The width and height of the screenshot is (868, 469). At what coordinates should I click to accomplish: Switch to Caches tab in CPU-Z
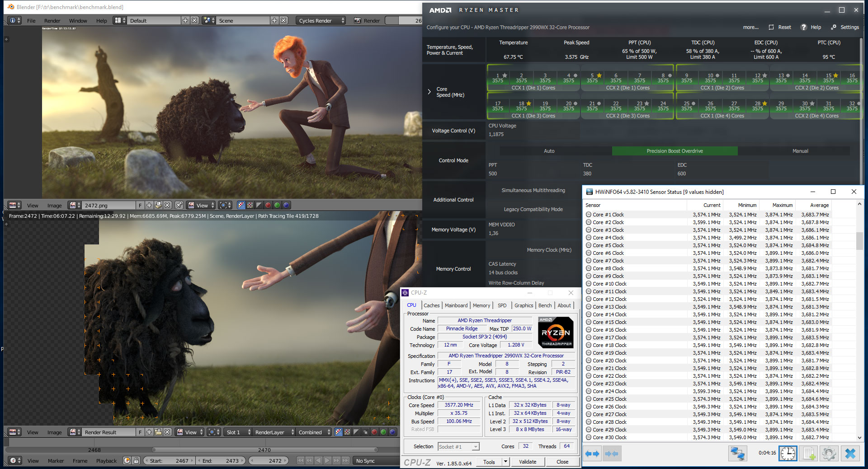coord(431,305)
